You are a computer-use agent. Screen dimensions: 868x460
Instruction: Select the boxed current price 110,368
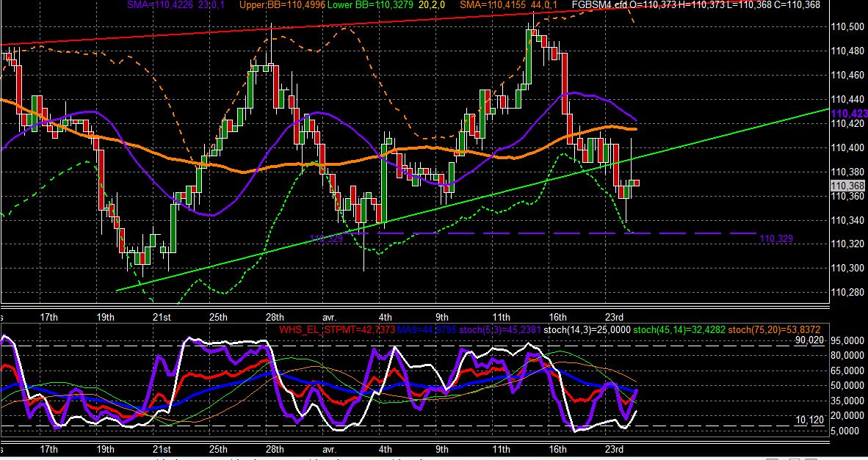847,186
